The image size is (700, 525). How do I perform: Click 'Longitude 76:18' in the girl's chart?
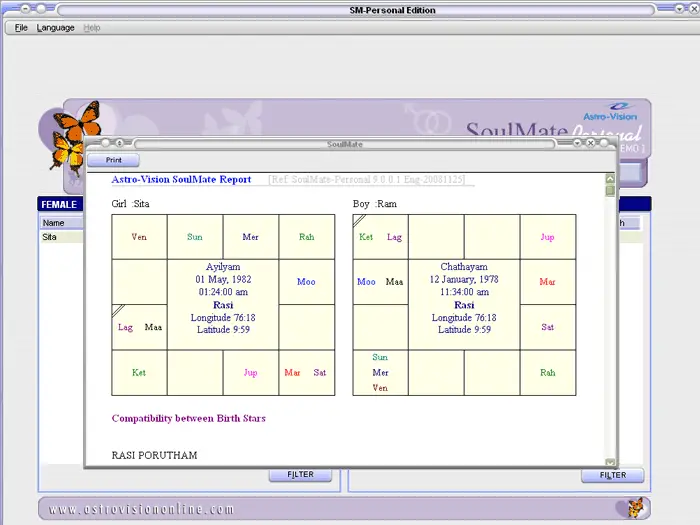(x=223, y=317)
